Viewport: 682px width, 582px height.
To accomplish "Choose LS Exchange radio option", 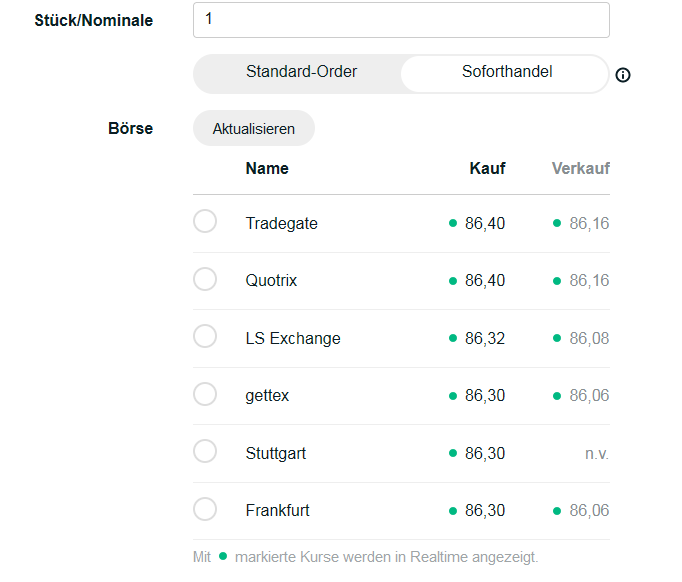I will (205, 337).
